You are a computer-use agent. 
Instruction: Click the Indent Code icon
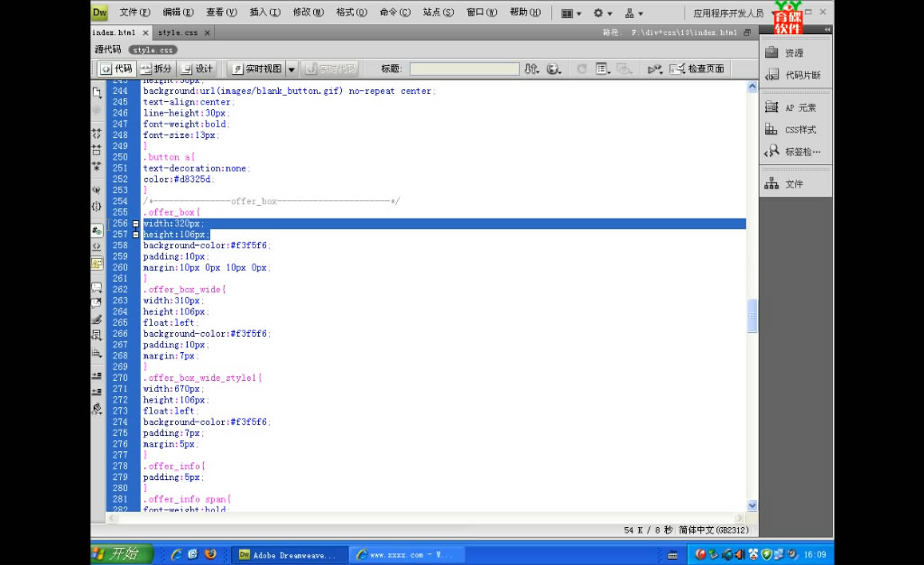[97, 375]
